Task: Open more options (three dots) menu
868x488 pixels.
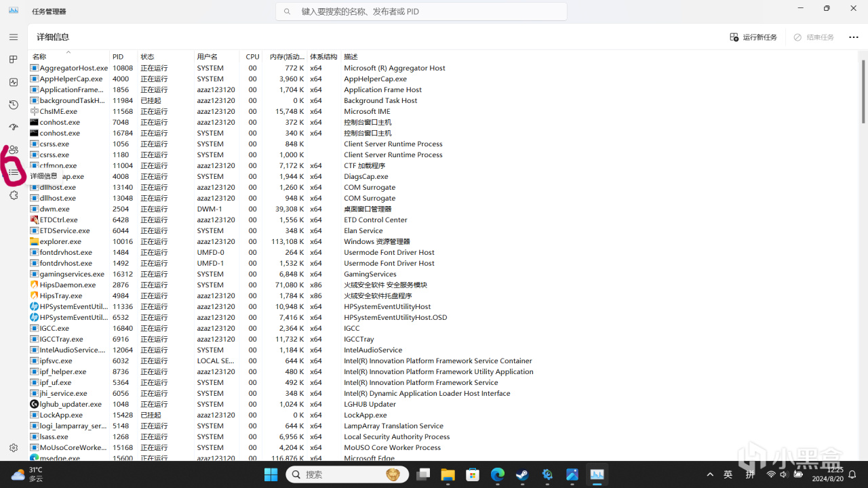Action: 854,37
